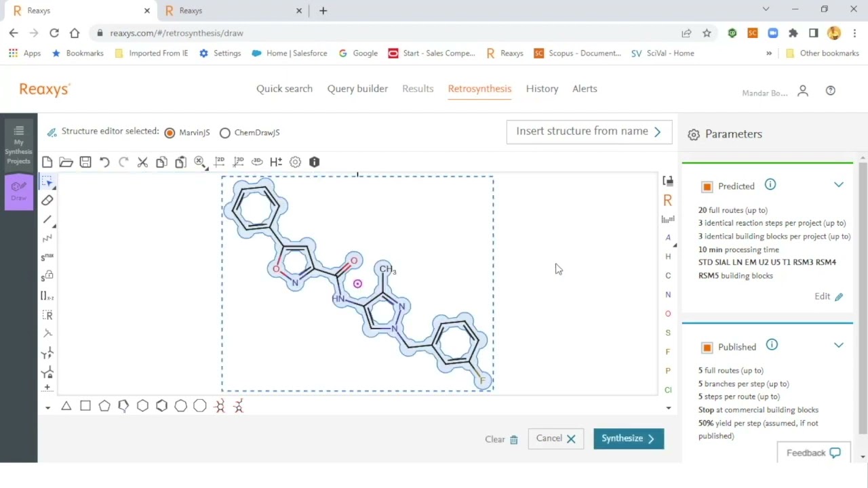Create a new blank structure canvas
The image size is (868, 488).
(47, 162)
